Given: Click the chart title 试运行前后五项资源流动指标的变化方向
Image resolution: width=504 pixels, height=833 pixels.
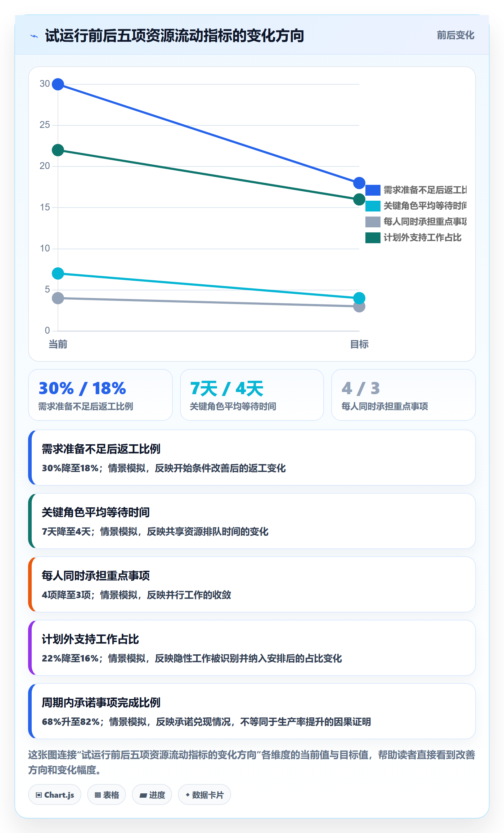Looking at the screenshot, I should [175, 36].
